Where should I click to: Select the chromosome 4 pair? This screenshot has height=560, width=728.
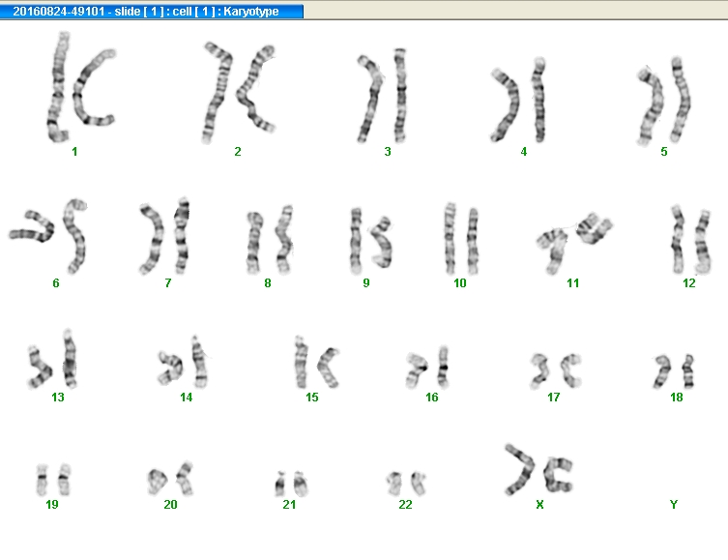pos(518,100)
